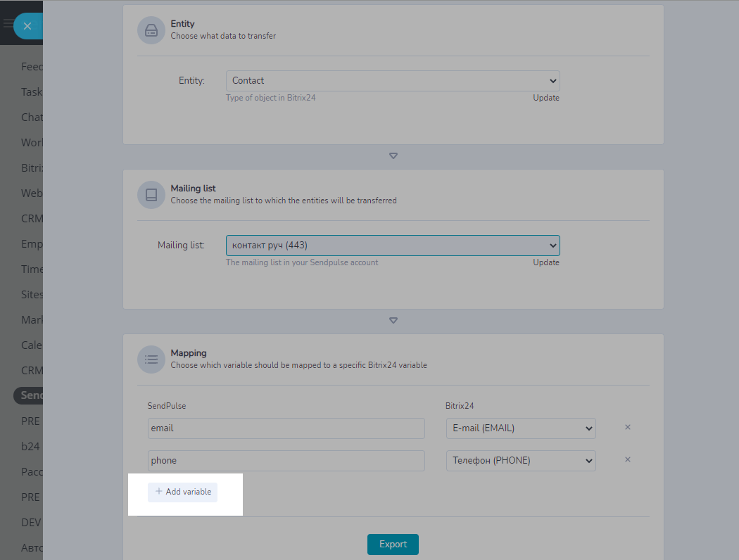Image resolution: width=739 pixels, height=560 pixels.
Task: Open the Entity dropdown showing Contact
Action: click(393, 81)
